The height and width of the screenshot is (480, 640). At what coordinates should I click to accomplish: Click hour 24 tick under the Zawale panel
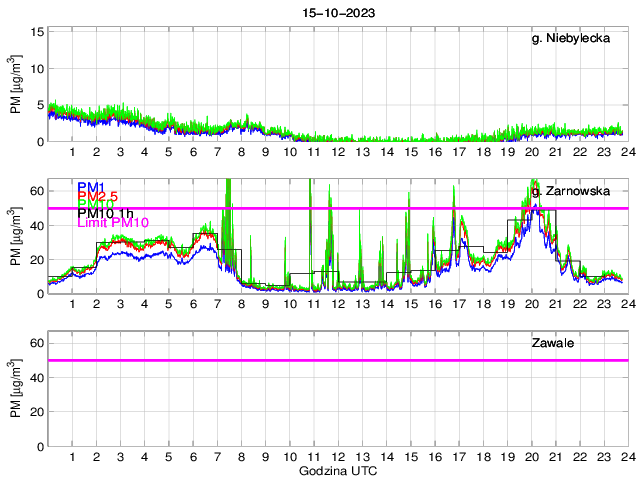click(626, 456)
